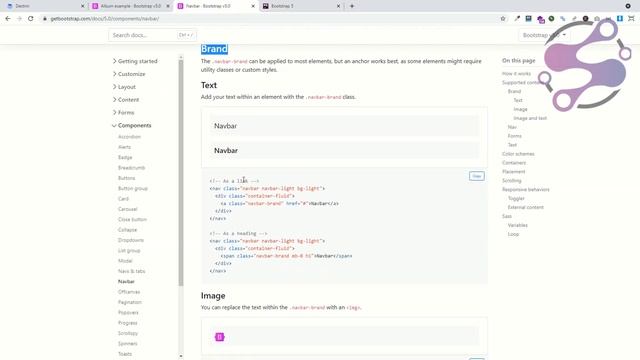Close the Navbar · Bootstrap tab
Viewport: 640px width, 360px height.
coord(253,6)
